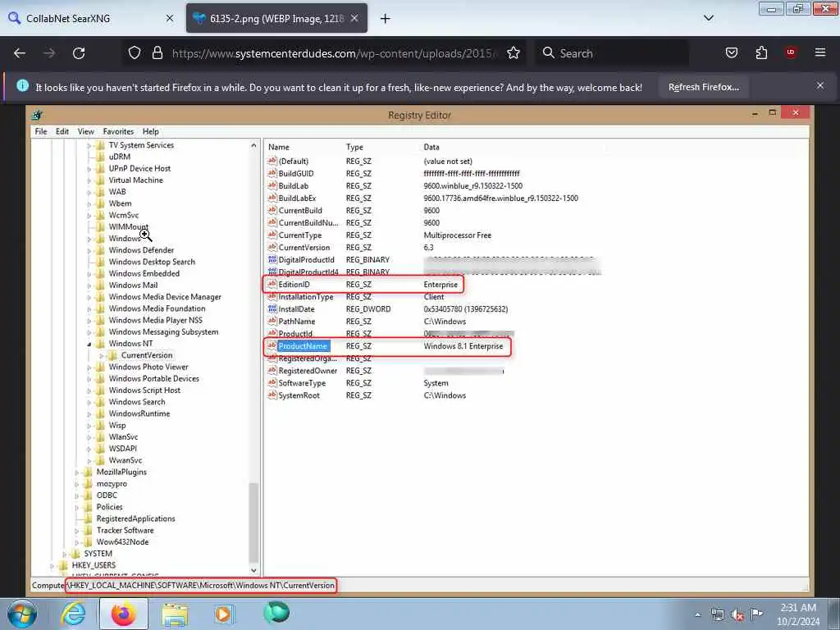Click the binary icon beside DigitalProductId
The height and width of the screenshot is (630, 840).
point(272,260)
